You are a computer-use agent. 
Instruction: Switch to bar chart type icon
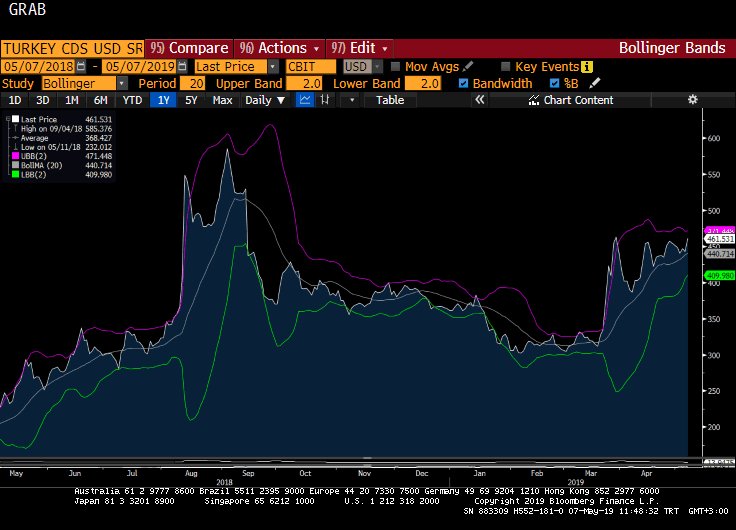pos(325,100)
